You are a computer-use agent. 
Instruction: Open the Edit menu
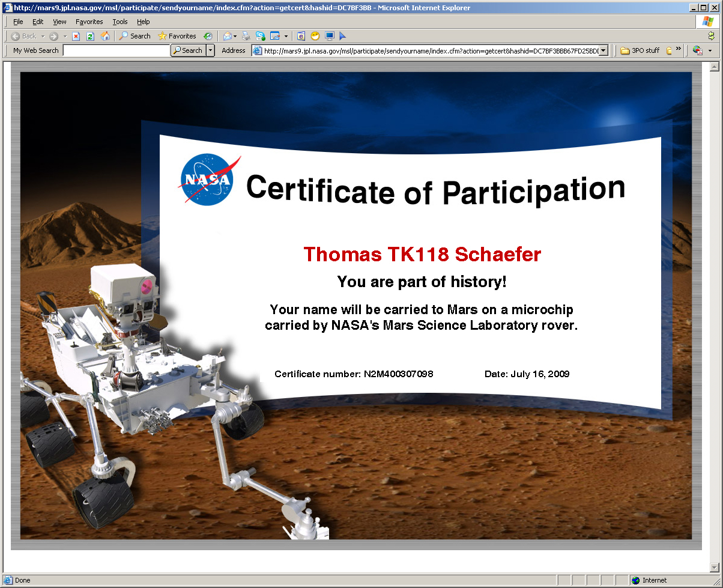pyautogui.click(x=38, y=22)
